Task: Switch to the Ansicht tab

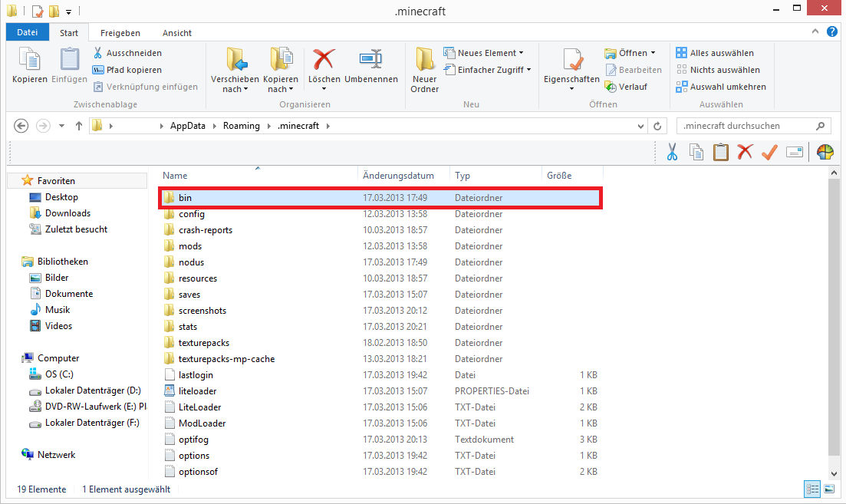Action: [x=177, y=33]
